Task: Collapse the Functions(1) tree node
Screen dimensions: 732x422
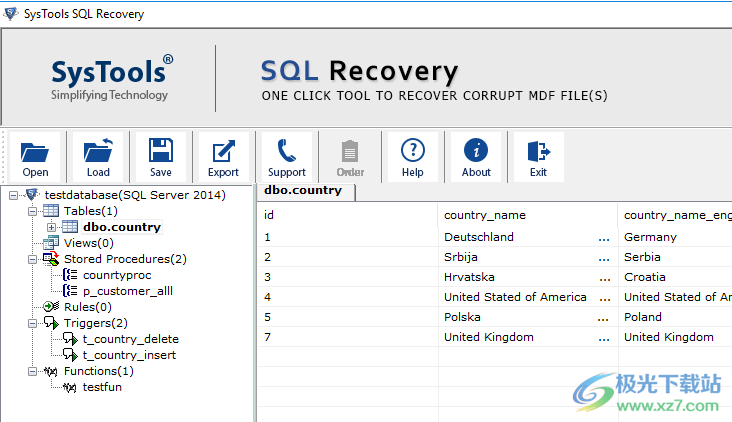Action: (x=32, y=372)
